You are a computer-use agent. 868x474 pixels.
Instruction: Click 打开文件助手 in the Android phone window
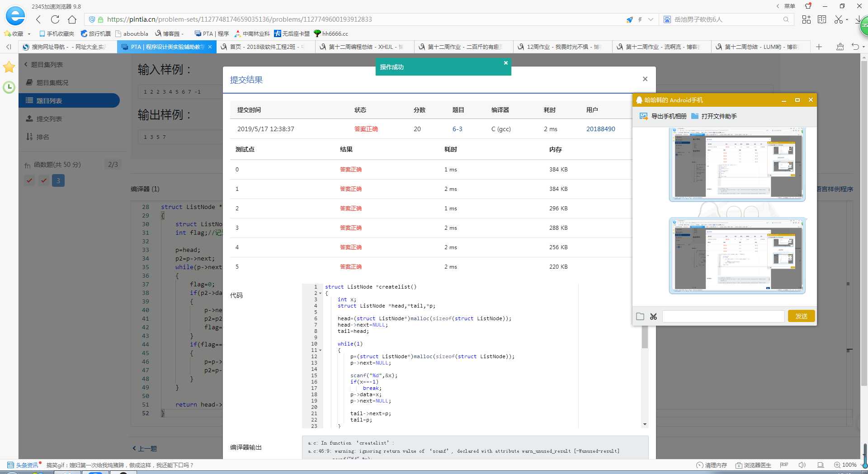(714, 116)
